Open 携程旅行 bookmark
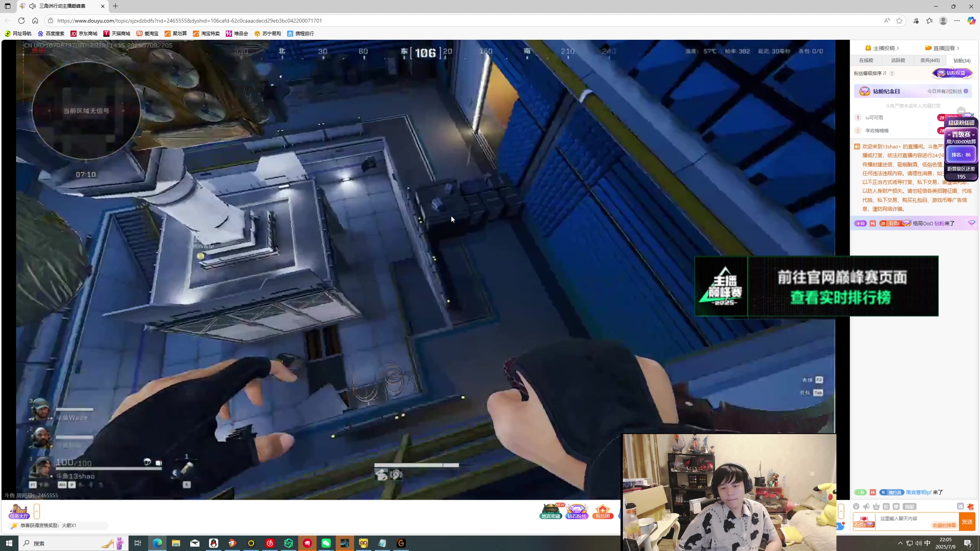Screen dimensions: 980x551 point(301,34)
